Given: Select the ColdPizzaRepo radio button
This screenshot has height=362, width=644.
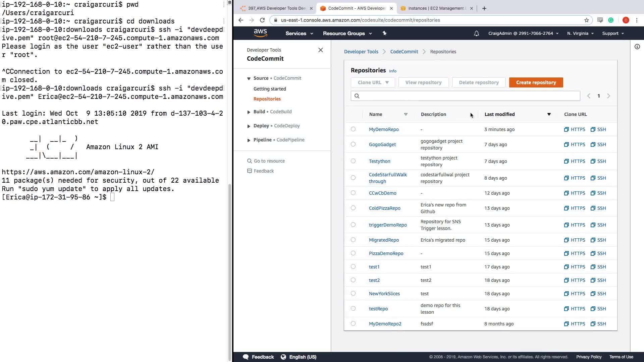Looking at the screenshot, I should click(353, 208).
